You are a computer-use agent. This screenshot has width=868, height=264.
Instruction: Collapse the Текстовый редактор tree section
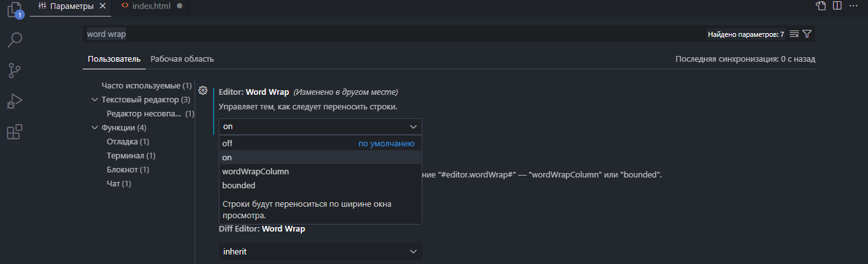click(95, 100)
